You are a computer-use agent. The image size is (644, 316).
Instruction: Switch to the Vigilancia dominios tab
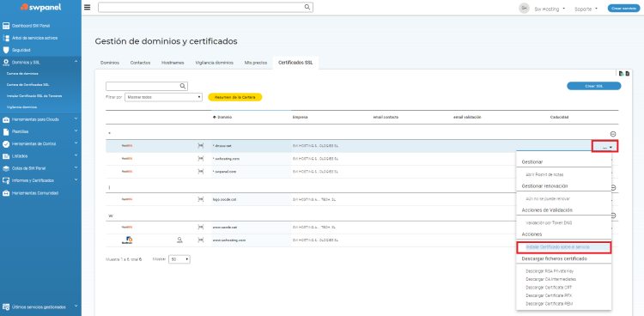215,63
